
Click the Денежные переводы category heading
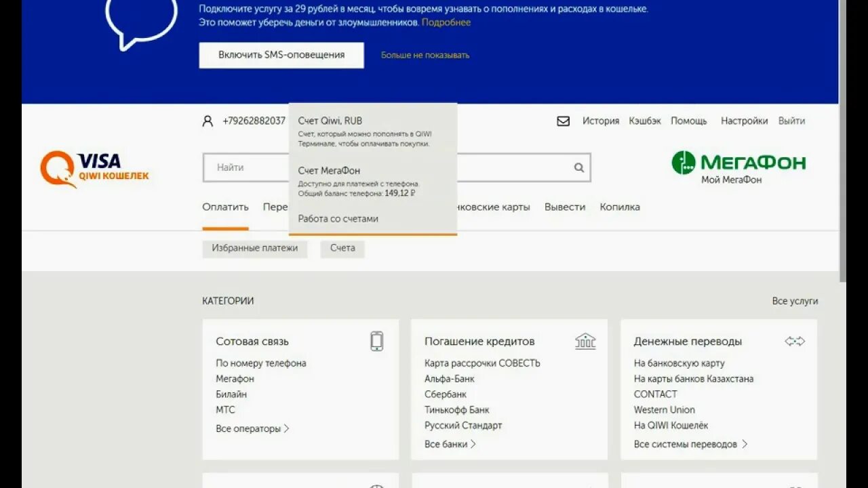pyautogui.click(x=688, y=342)
